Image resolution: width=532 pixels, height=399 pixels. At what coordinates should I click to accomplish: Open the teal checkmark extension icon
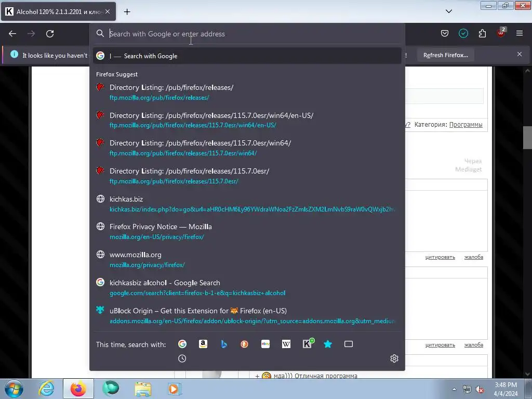(463, 33)
